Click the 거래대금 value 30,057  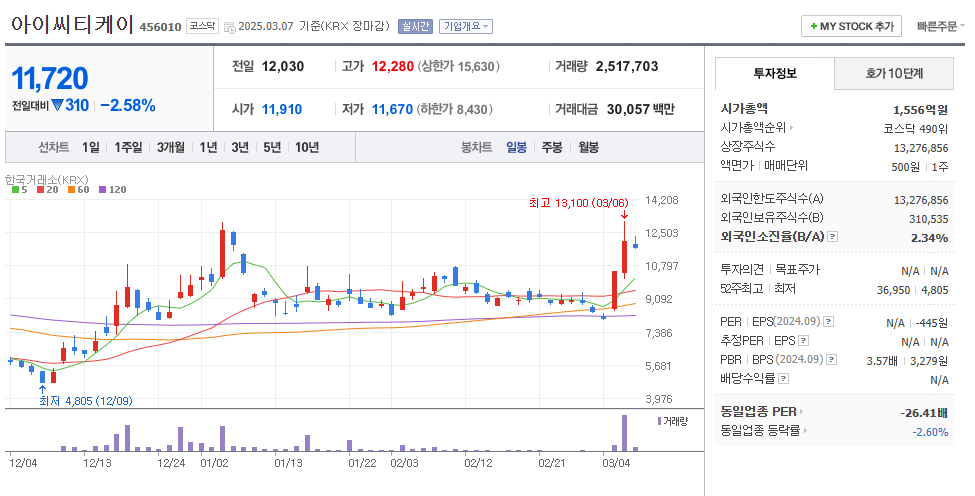click(x=628, y=109)
